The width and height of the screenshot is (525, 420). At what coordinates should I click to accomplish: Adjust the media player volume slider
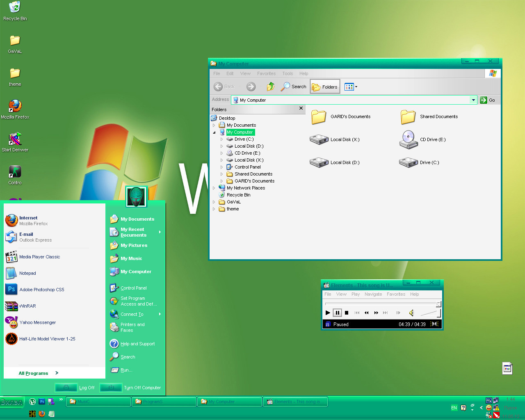point(431,313)
